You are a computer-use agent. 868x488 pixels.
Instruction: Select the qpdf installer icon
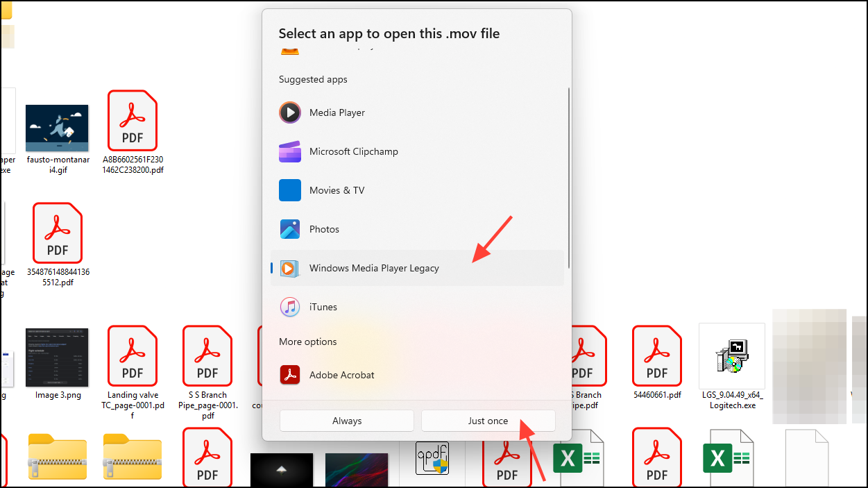coord(432,458)
